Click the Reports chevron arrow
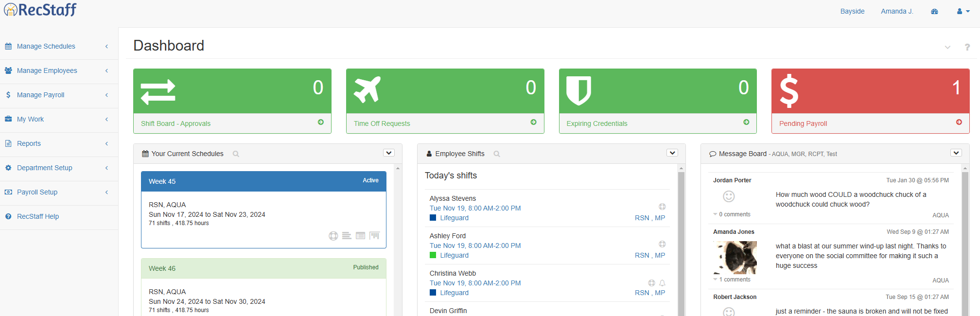Viewport: 980px width, 316px height. click(106, 143)
